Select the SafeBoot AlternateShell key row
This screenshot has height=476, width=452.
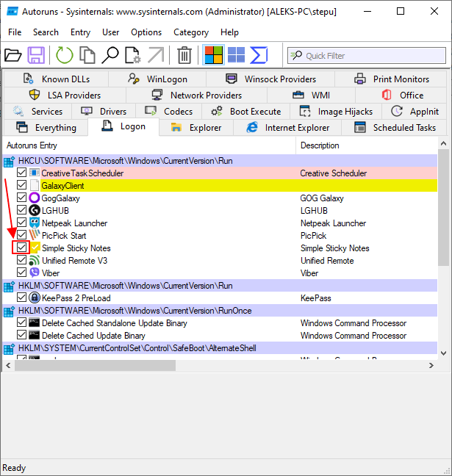(x=220, y=347)
